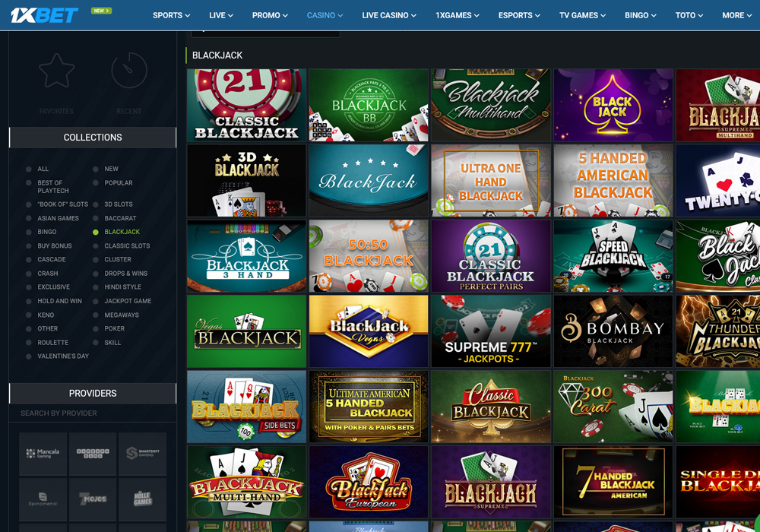
Task: Open the Favorites star panel
Action: (55, 72)
